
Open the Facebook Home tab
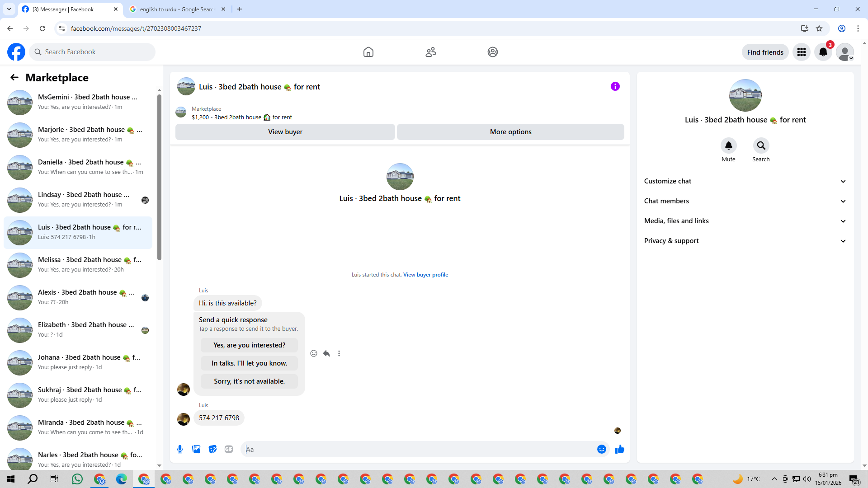(x=368, y=52)
